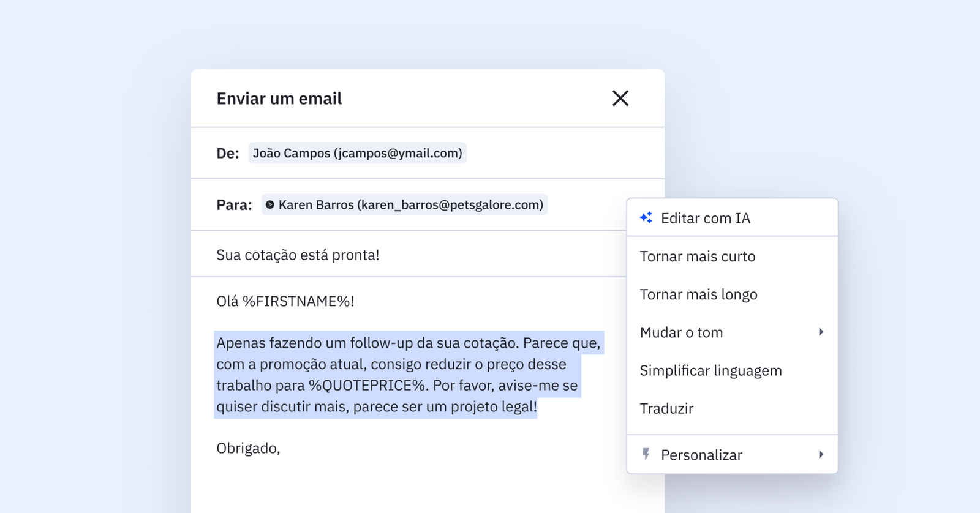
Task: Click the lightning bolt Personalizar icon
Action: (646, 454)
